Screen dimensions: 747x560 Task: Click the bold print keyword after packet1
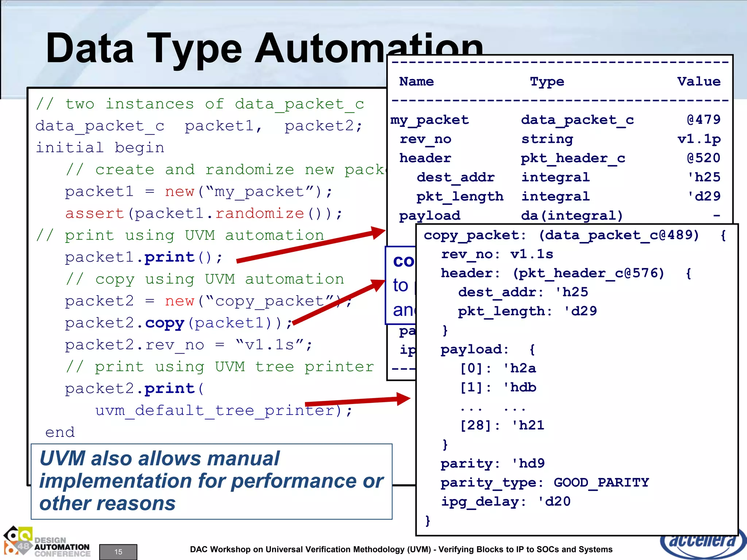point(169,257)
